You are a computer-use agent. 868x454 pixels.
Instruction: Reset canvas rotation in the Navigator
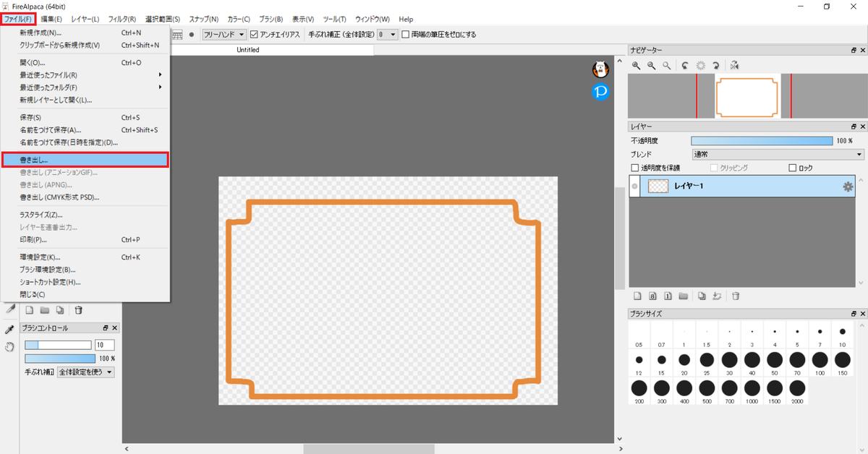pyautogui.click(x=700, y=65)
